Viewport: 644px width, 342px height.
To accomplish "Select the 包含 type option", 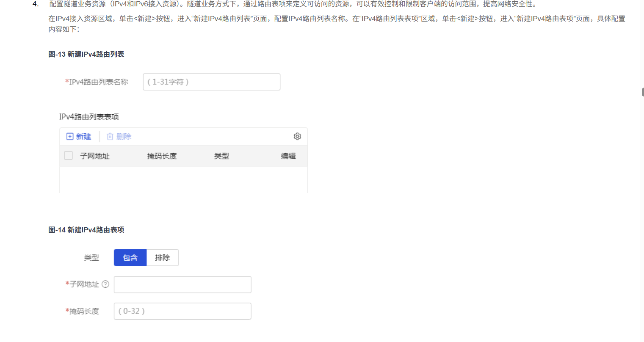I will point(130,258).
